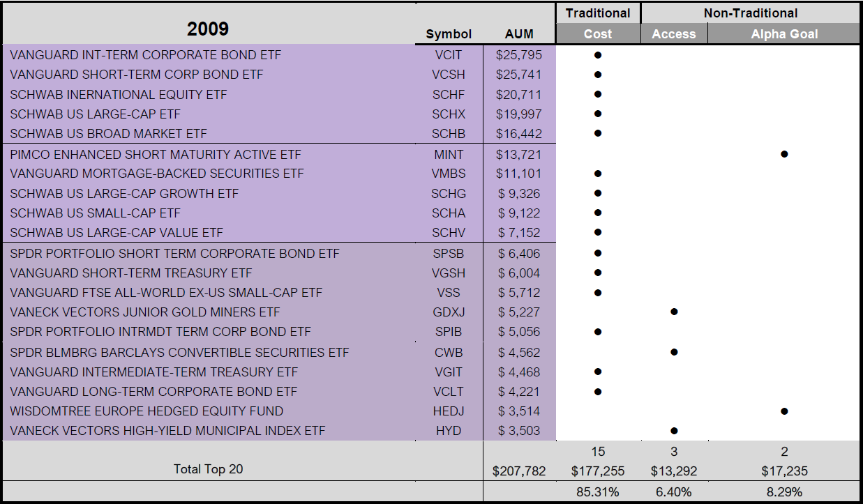Click the $ 5,227 AUM value

tap(519, 312)
